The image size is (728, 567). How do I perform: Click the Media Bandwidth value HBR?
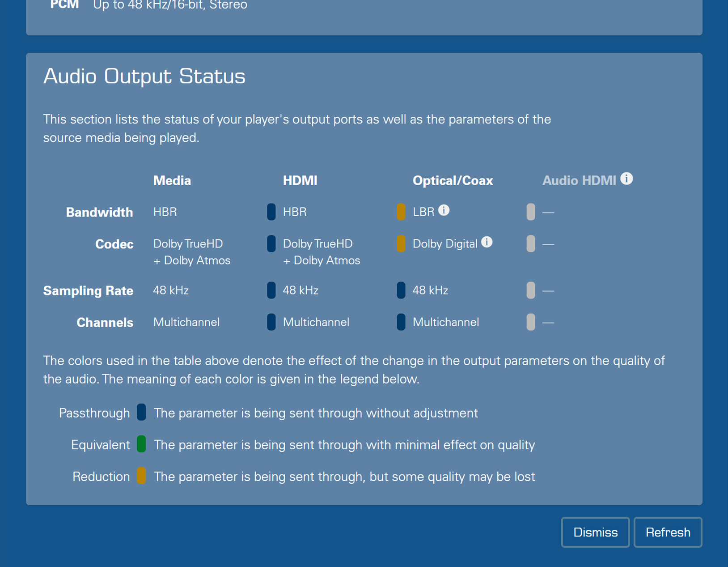(x=165, y=212)
